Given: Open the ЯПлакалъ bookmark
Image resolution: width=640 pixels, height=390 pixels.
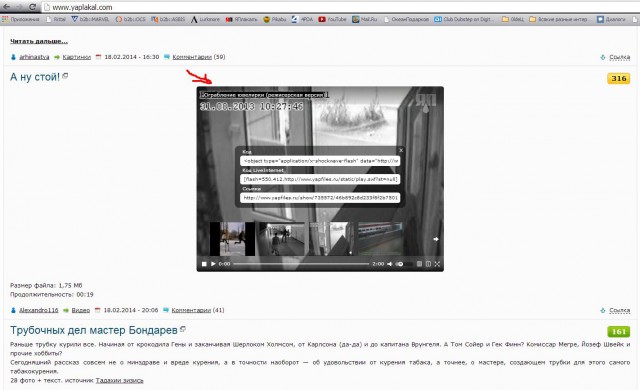Looking at the screenshot, I should 242,19.
